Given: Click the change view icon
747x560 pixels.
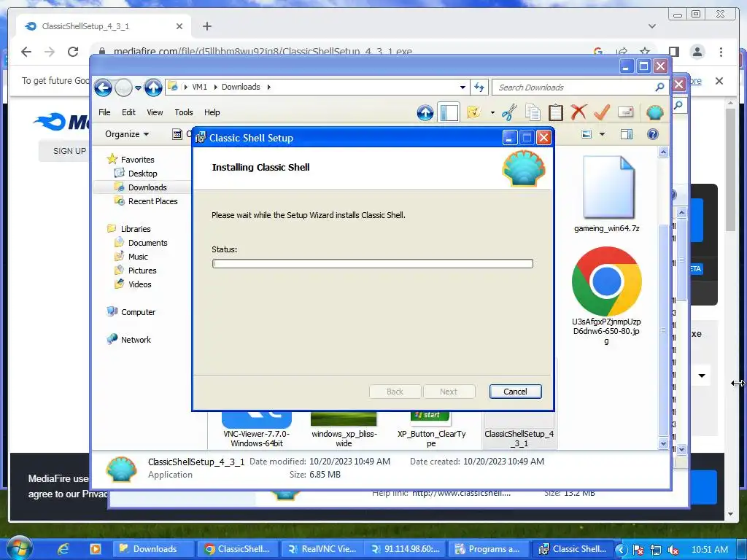Looking at the screenshot, I should click(x=587, y=134).
